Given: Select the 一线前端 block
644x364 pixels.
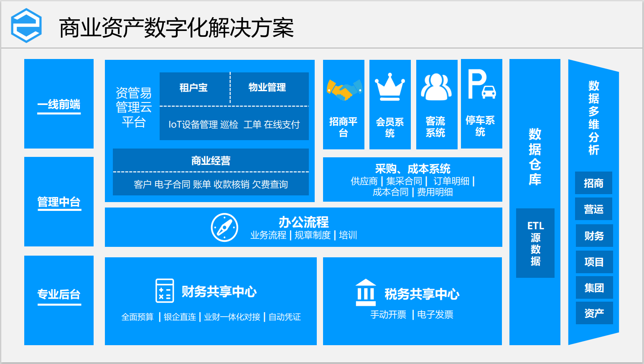Looking at the screenshot, I should (59, 104).
